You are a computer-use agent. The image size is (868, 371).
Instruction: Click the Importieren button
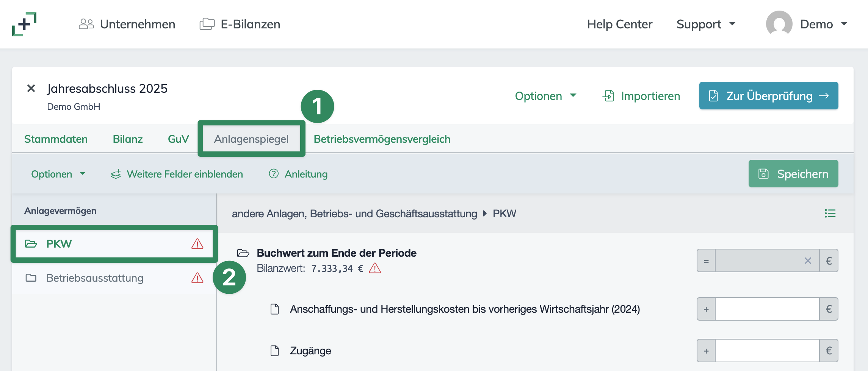[x=641, y=96]
